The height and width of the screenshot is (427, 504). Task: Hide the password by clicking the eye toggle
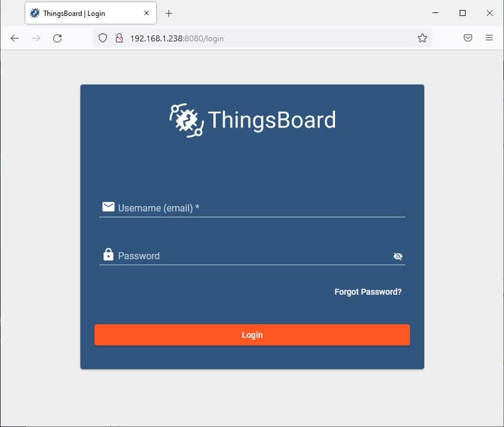pyautogui.click(x=398, y=256)
